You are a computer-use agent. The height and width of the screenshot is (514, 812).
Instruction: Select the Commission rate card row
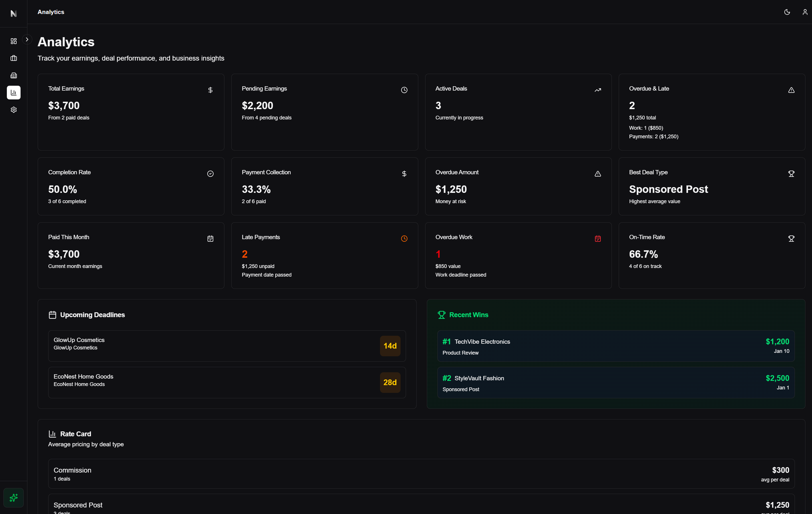click(421, 473)
